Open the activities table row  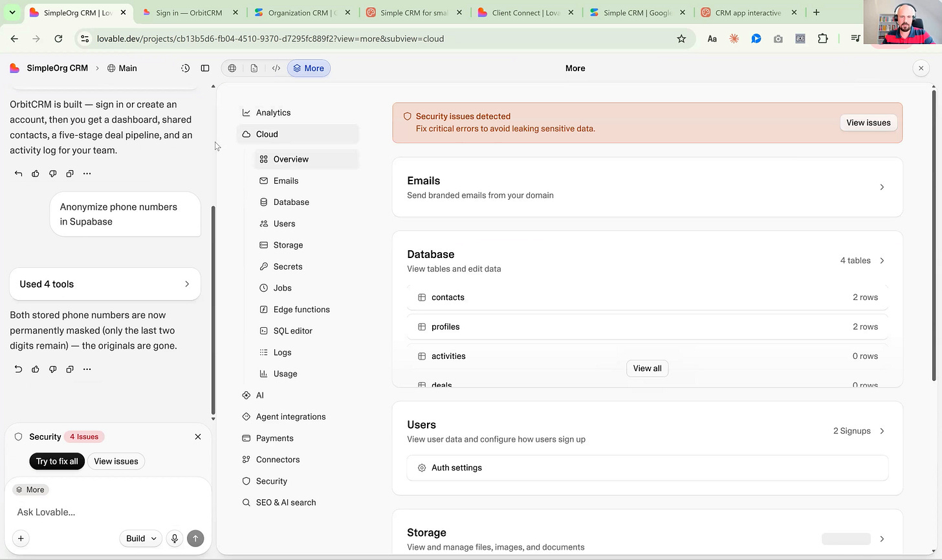647,356
